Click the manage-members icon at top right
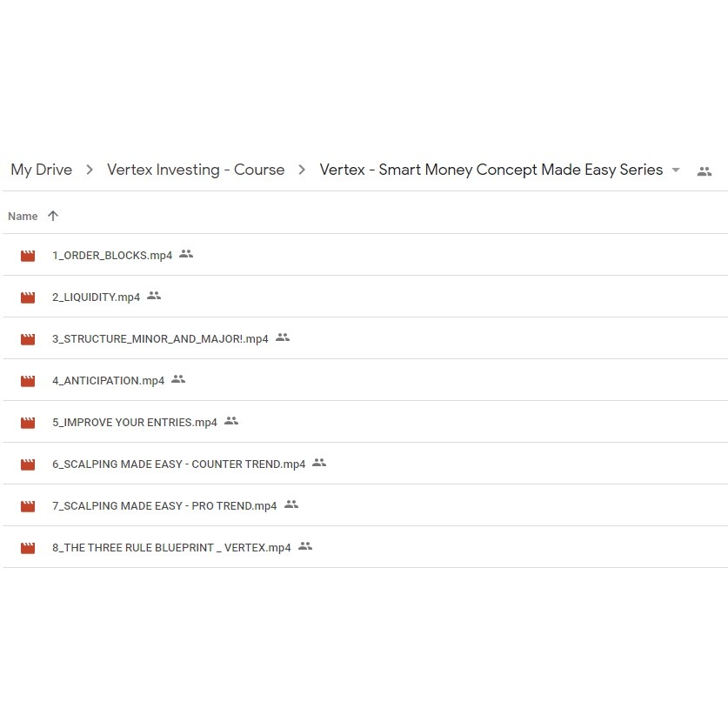Viewport: 728px width, 728px height. pos(705,170)
